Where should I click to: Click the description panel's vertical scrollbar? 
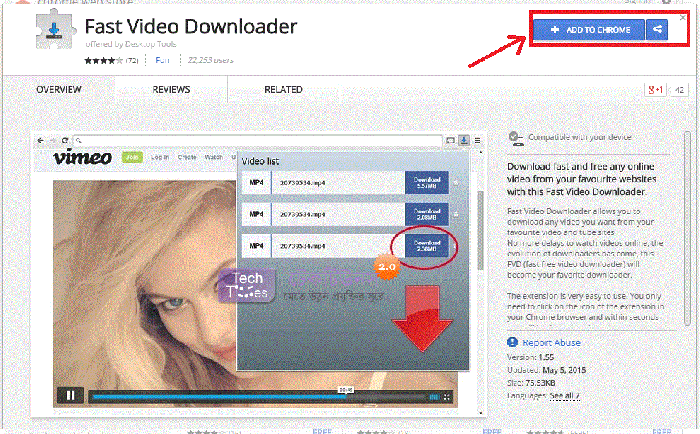[x=689, y=228]
